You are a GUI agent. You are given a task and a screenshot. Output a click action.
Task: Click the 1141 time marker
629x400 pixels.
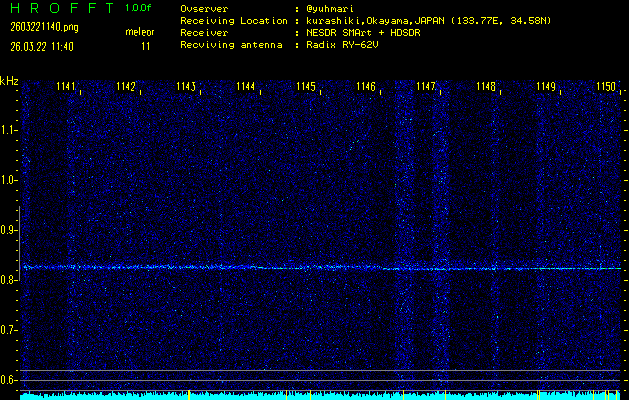pyautogui.click(x=67, y=87)
